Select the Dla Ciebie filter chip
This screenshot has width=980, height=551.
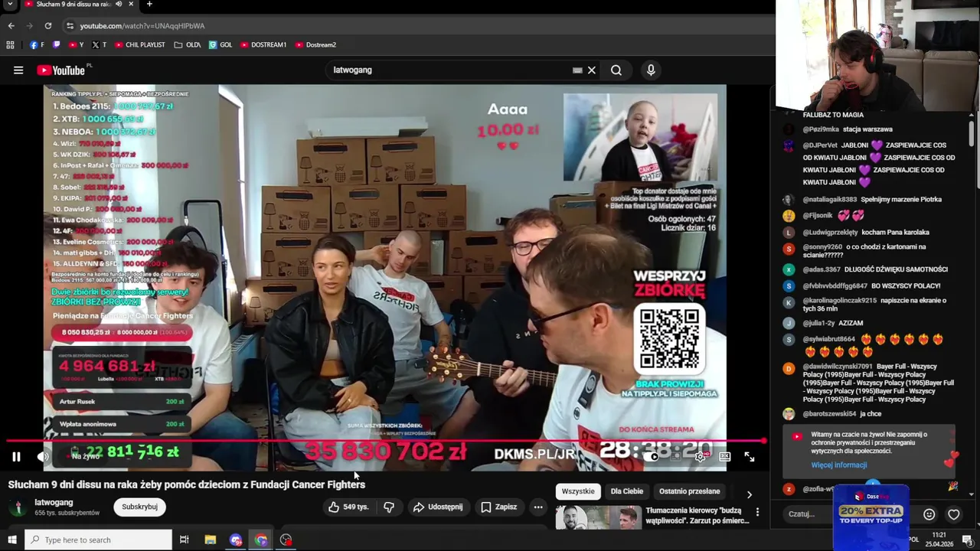point(626,491)
